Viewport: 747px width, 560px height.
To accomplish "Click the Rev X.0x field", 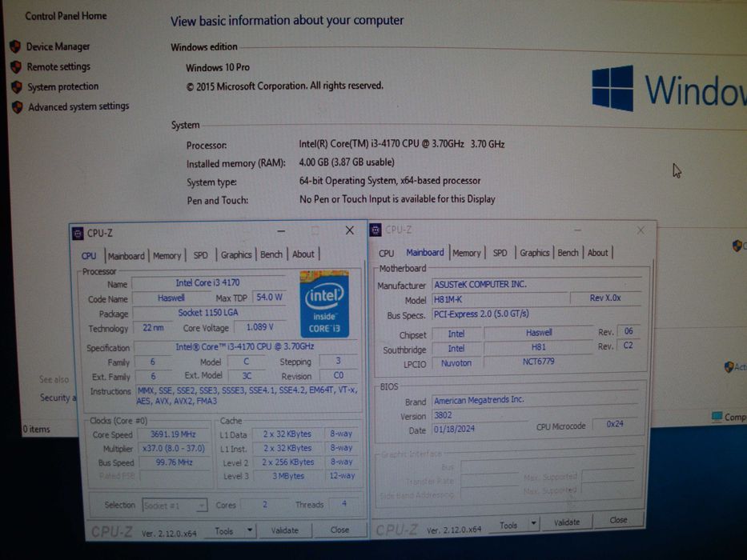I will pyautogui.click(x=605, y=298).
